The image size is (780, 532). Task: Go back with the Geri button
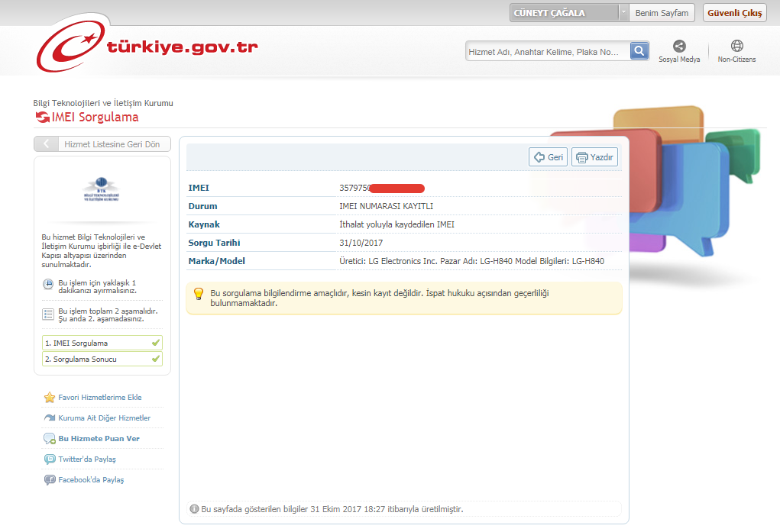click(x=549, y=157)
